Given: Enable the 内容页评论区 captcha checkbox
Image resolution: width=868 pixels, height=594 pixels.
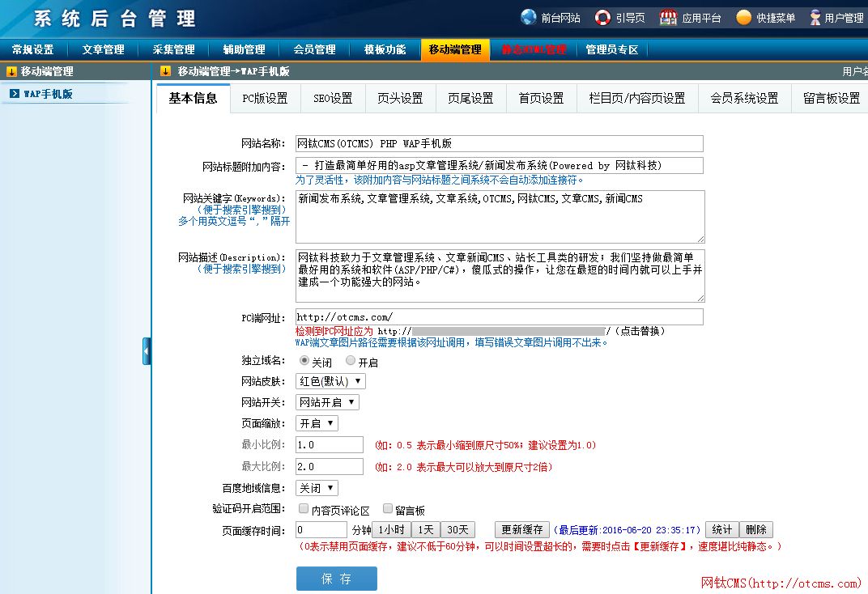Looking at the screenshot, I should tap(303, 509).
